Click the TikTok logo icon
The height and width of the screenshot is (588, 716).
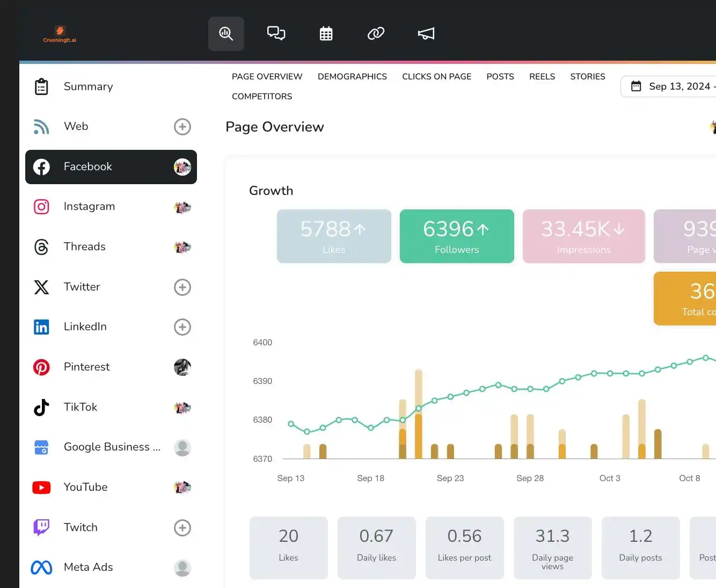(41, 408)
